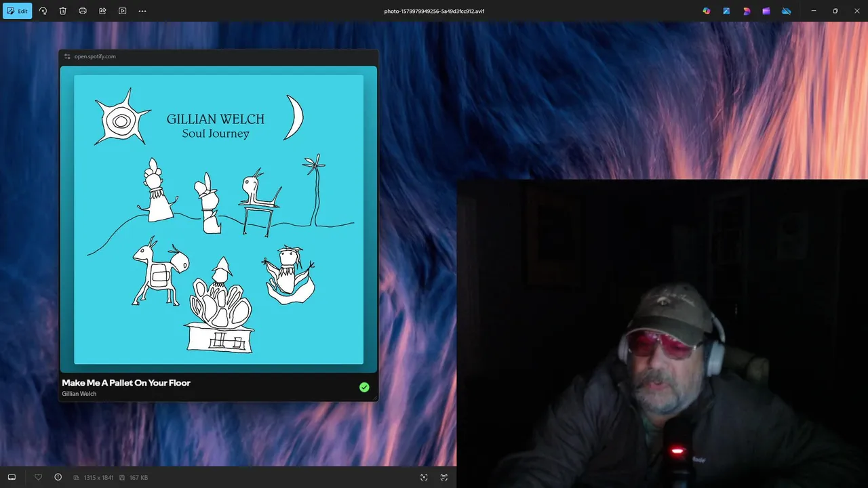This screenshot has width=868, height=488.
Task: Click the song title Make Me A Pallet On Your Floor
Action: pyautogui.click(x=126, y=383)
